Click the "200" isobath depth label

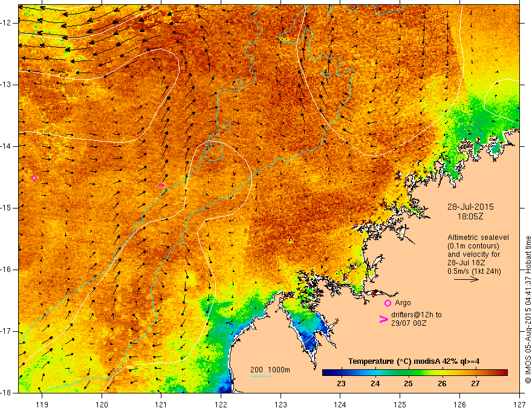coord(256,370)
